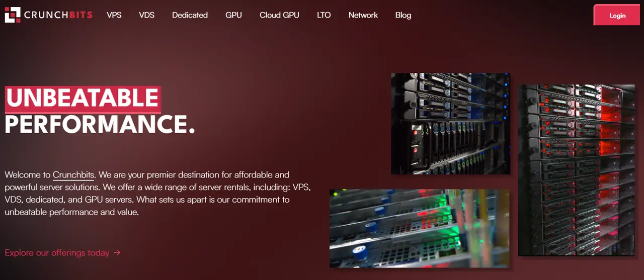Open the GPU navigation link
Viewport: 644px width, 280px height.
[x=233, y=15]
